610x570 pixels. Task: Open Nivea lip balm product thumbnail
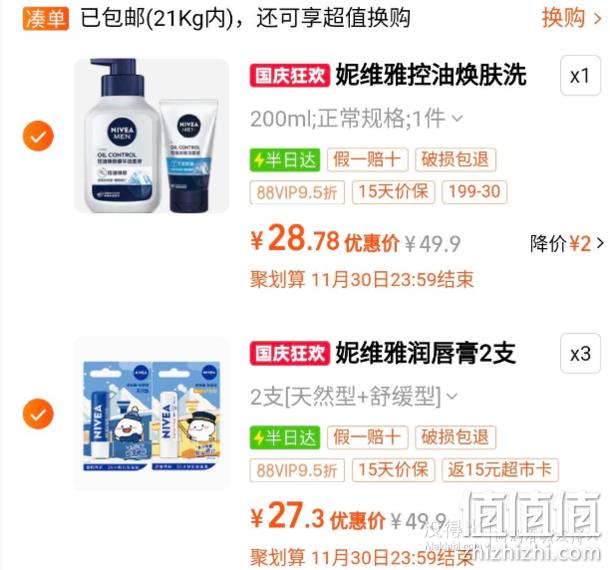pos(152,413)
